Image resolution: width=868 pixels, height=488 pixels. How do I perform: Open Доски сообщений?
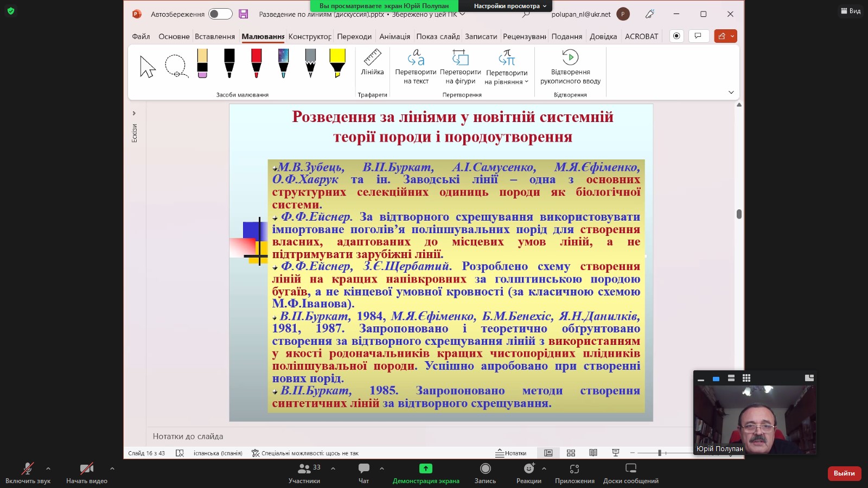(631, 473)
